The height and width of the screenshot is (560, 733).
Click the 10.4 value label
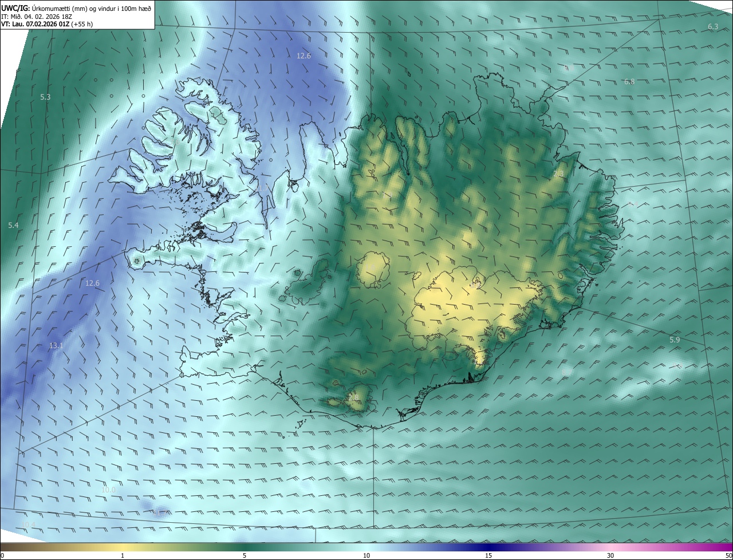pos(28,525)
